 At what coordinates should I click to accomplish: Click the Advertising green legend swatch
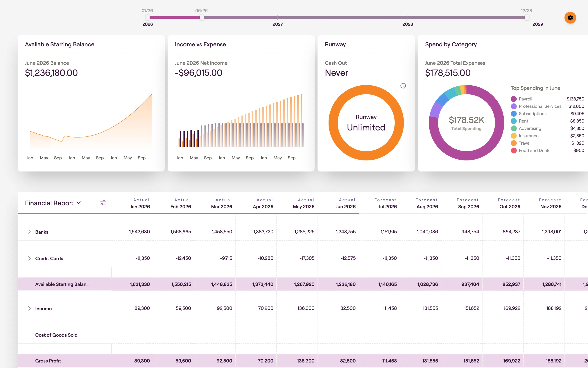tap(514, 128)
